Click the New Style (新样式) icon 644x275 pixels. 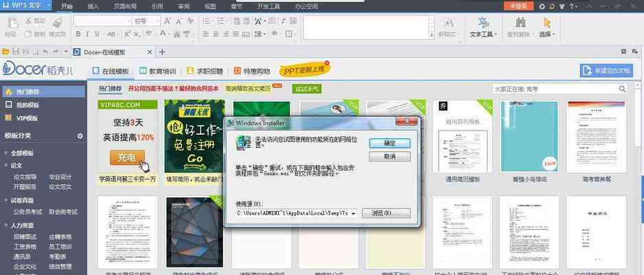[449, 23]
